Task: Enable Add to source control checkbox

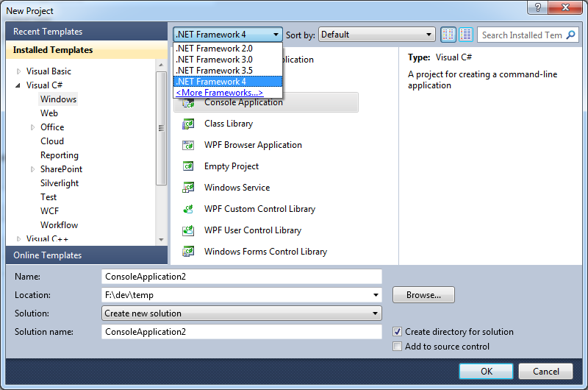Action: click(x=398, y=347)
